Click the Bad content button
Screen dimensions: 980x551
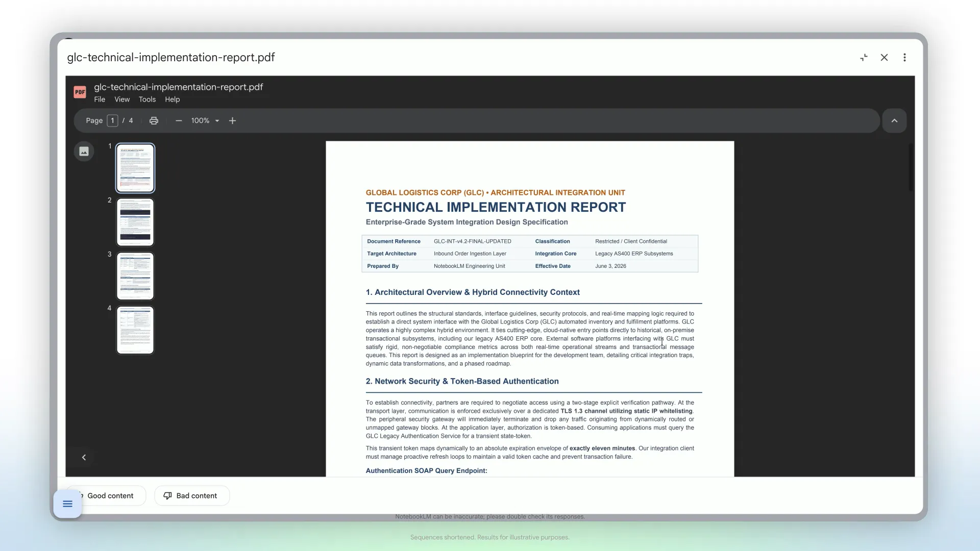coord(192,496)
